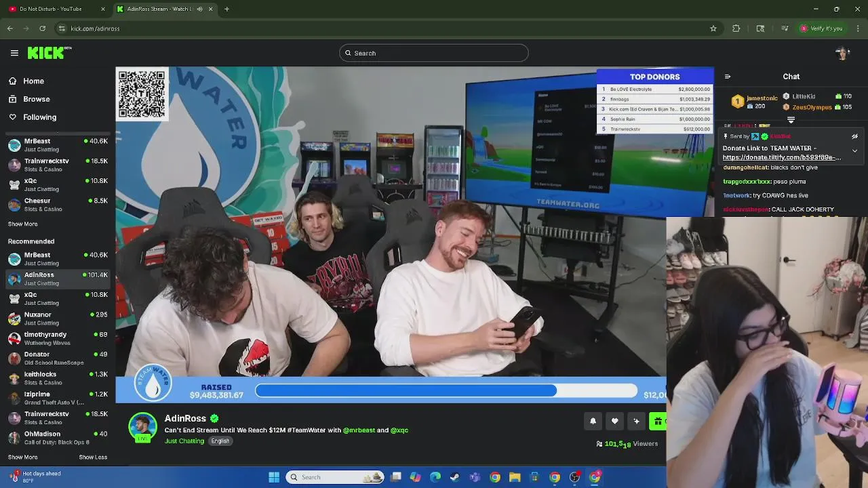Screen dimensions: 868x488
Task: Open OBS from taskbar
Action: (575, 477)
